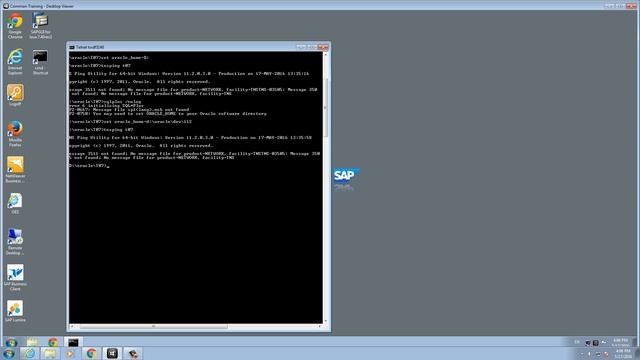Show hidden icons in the local tray

coord(581,354)
